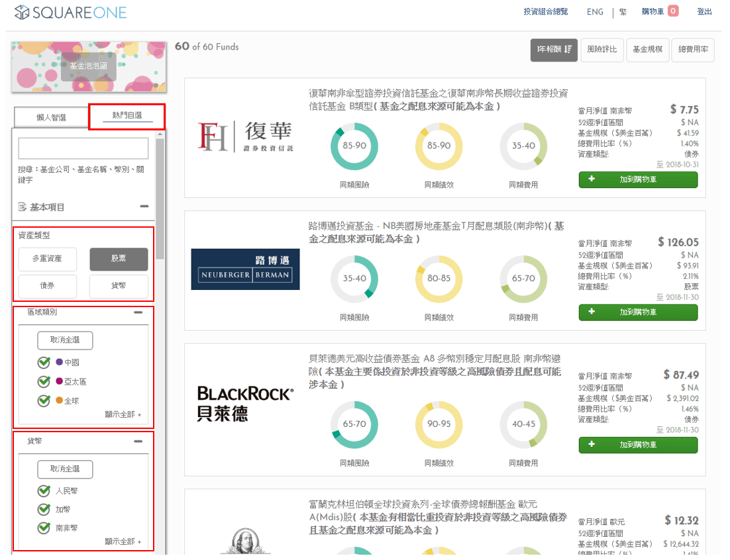
Task: Click the purple 中國 color dot
Action: 59,362
